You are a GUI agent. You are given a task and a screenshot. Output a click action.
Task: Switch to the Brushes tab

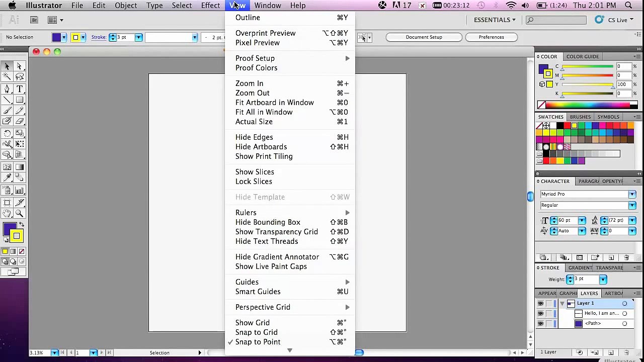(580, 117)
